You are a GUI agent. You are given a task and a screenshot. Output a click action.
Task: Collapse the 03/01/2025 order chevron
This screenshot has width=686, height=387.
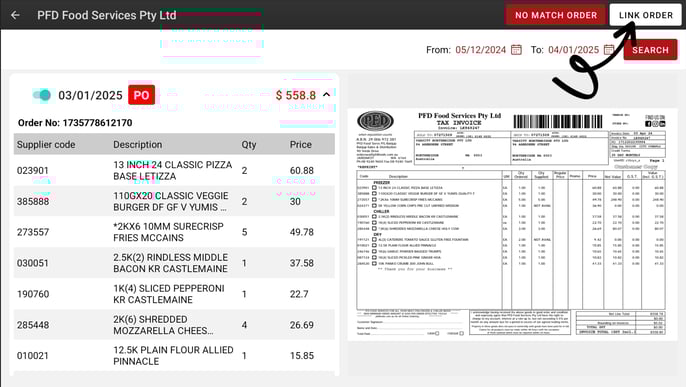326,95
